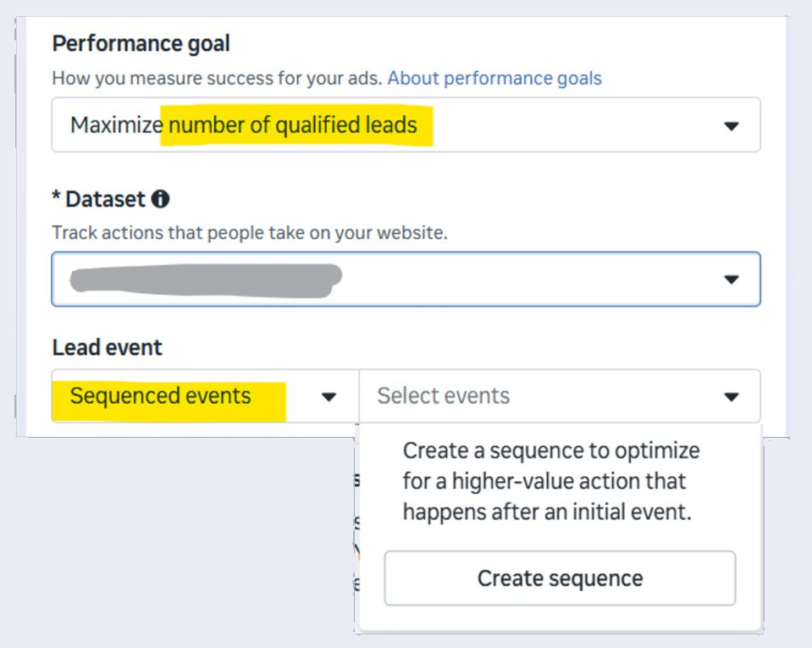Click the Lead event section label
The height and width of the screenshot is (648, 812).
108,347
